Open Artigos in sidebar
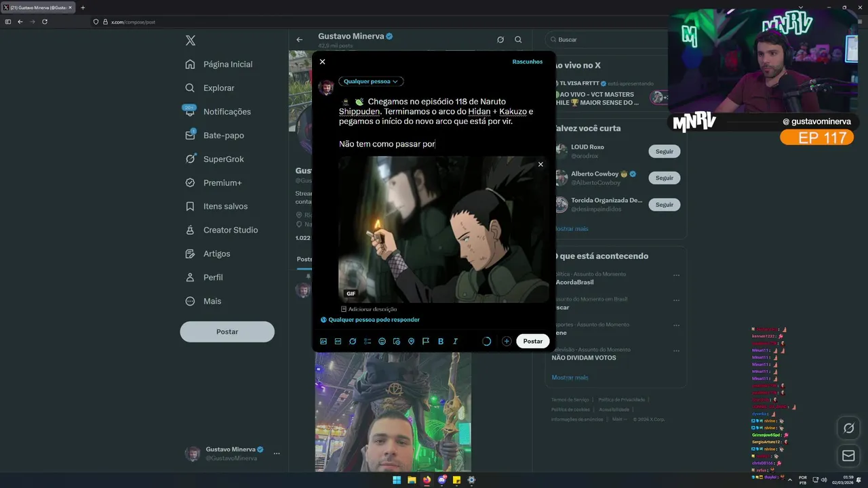The width and height of the screenshot is (868, 488). coord(208,254)
